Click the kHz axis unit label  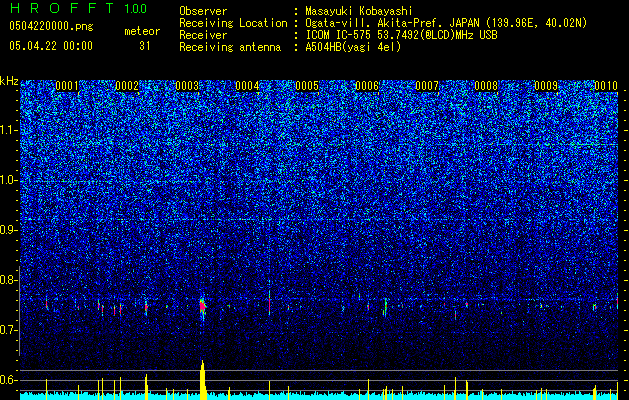point(9,81)
